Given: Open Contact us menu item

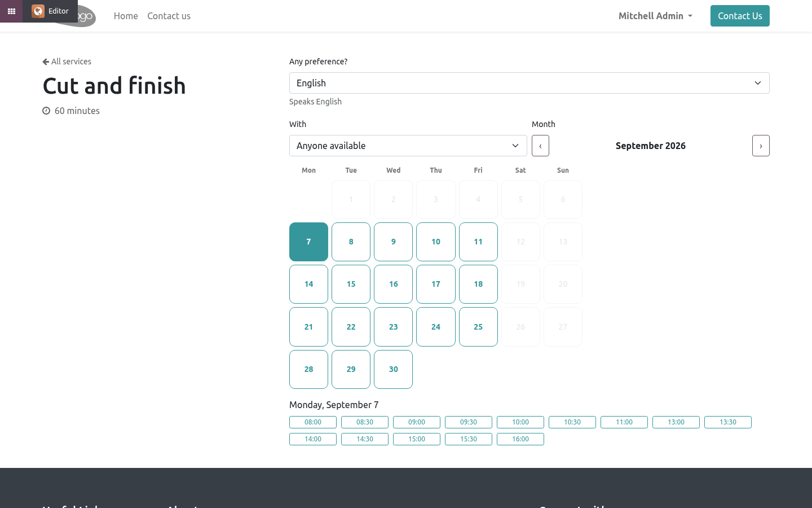Looking at the screenshot, I should (x=169, y=16).
